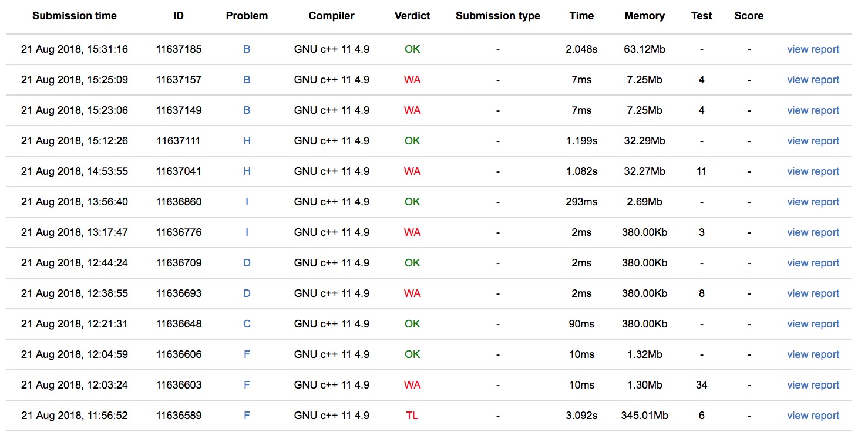This screenshot has width=868, height=439.
Task: Click the Compiler column header
Action: coord(331,16)
